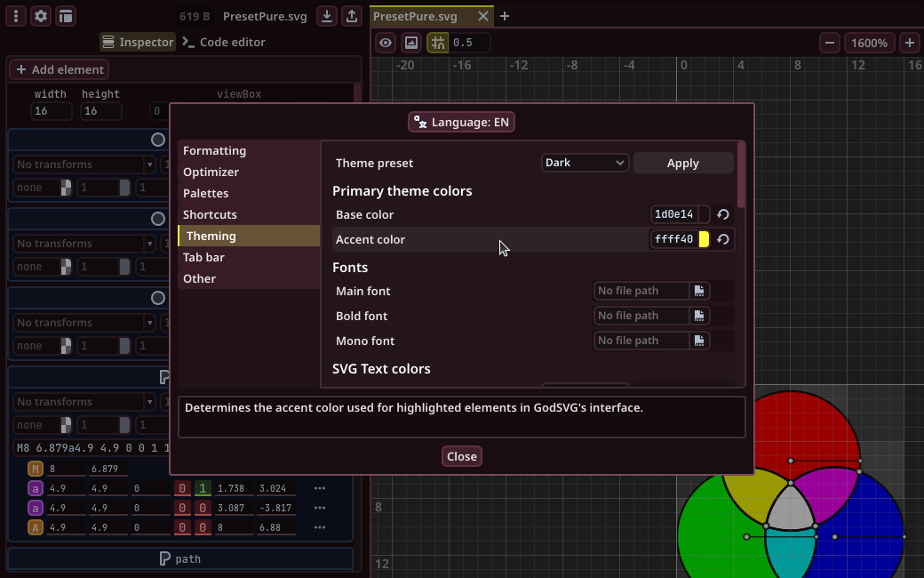Click the Mono font file path field
Image resolution: width=924 pixels, height=578 pixels.
click(641, 341)
